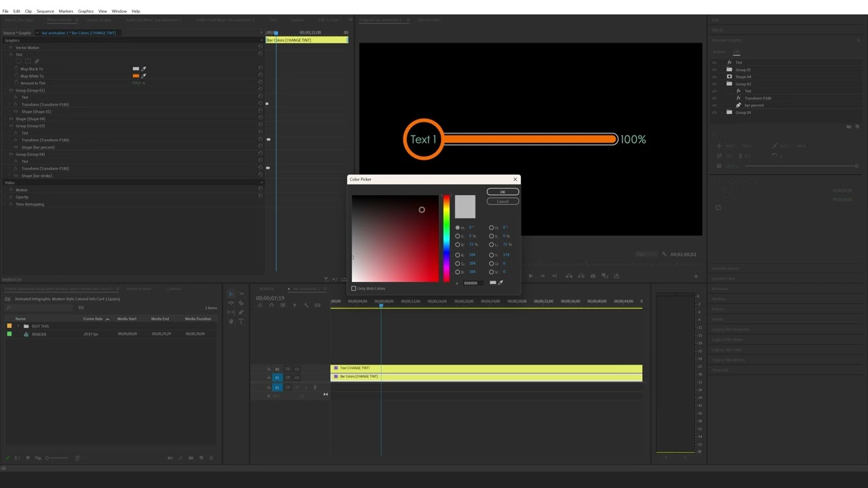Click the Group 01 folder icon in Essential Graphics
The height and width of the screenshot is (488, 868).
(729, 70)
